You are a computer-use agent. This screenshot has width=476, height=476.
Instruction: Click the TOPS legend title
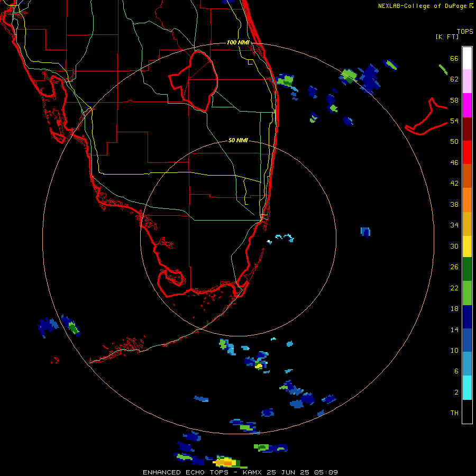pyautogui.click(x=465, y=32)
